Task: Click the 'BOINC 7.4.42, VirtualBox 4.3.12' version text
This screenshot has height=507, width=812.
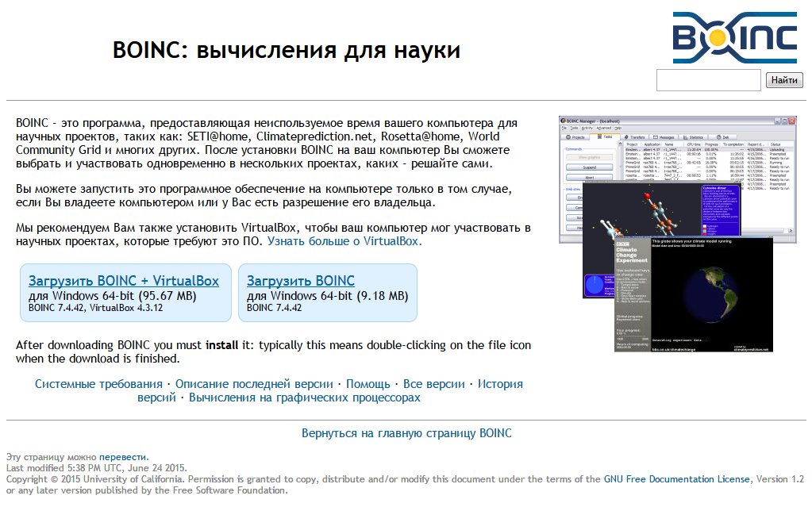Action: pyautogui.click(x=96, y=308)
